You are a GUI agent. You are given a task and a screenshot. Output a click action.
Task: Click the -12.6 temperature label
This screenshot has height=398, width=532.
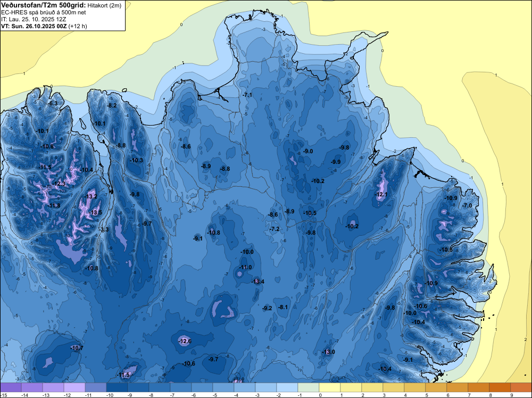click(185, 342)
